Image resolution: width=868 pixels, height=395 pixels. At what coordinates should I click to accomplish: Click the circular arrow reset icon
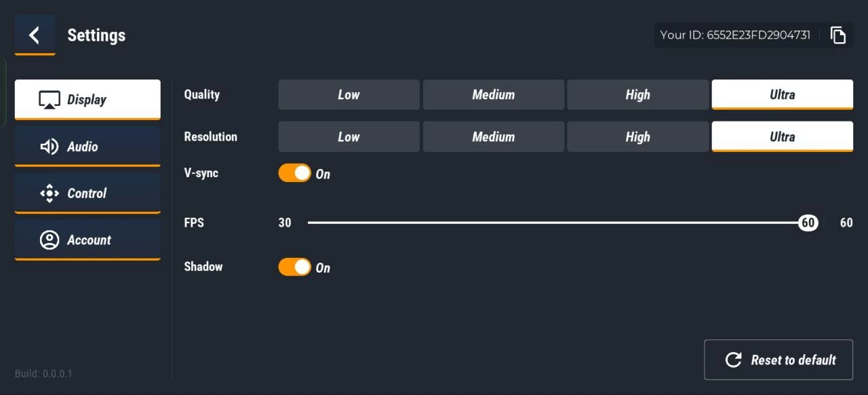(733, 360)
